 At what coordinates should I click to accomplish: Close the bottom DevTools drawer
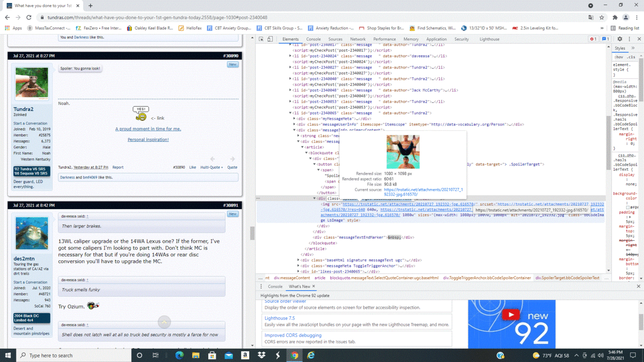pos(639,287)
